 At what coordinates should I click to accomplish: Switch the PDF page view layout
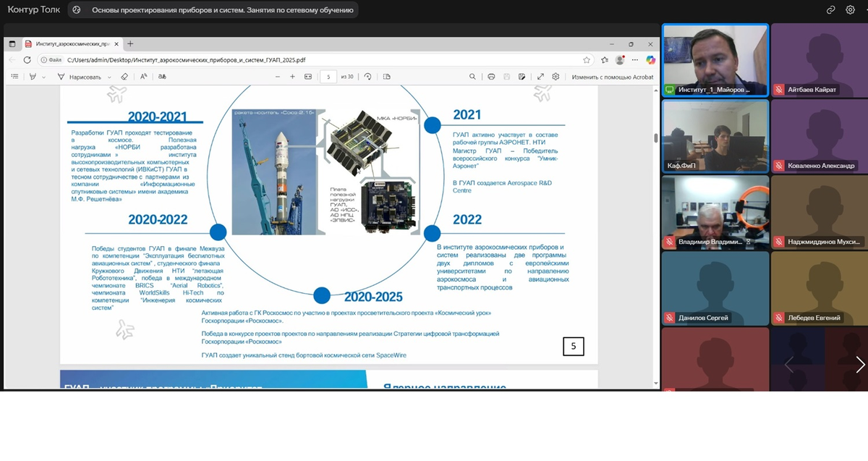[x=387, y=77]
